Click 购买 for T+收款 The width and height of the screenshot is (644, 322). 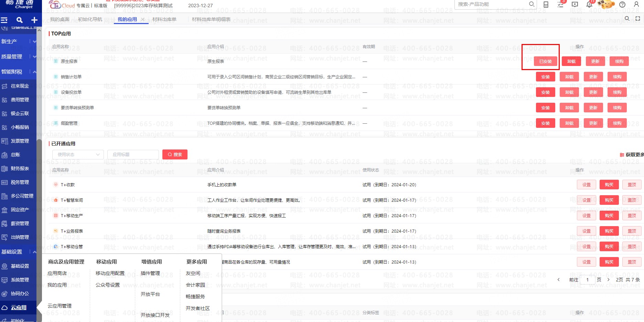(x=609, y=185)
